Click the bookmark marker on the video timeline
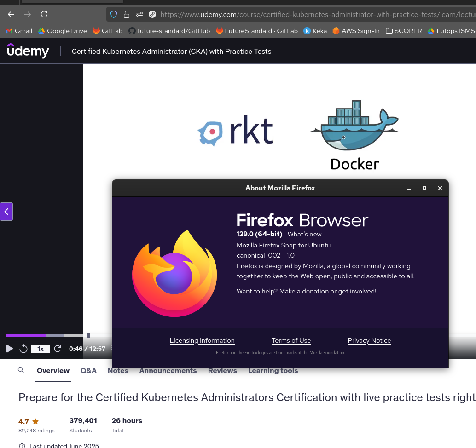Viewport: 476px width, 448px height. tap(89, 335)
